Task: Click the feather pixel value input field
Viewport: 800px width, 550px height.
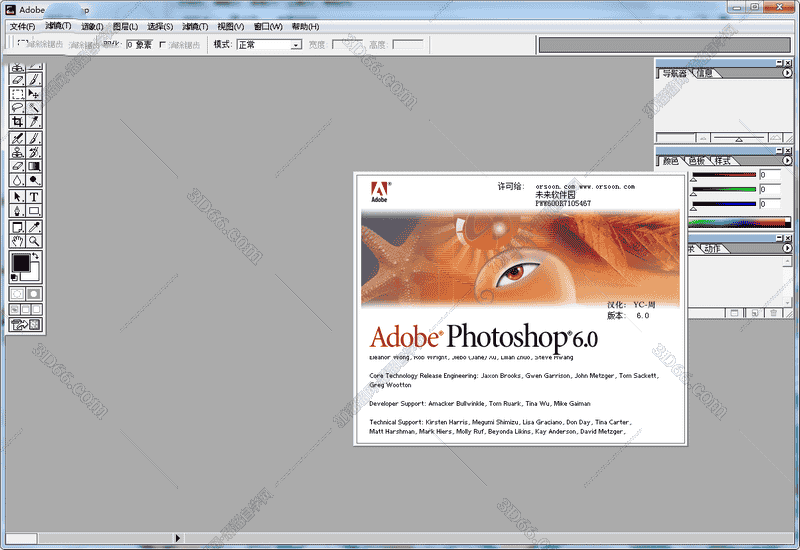Action: tap(130, 45)
